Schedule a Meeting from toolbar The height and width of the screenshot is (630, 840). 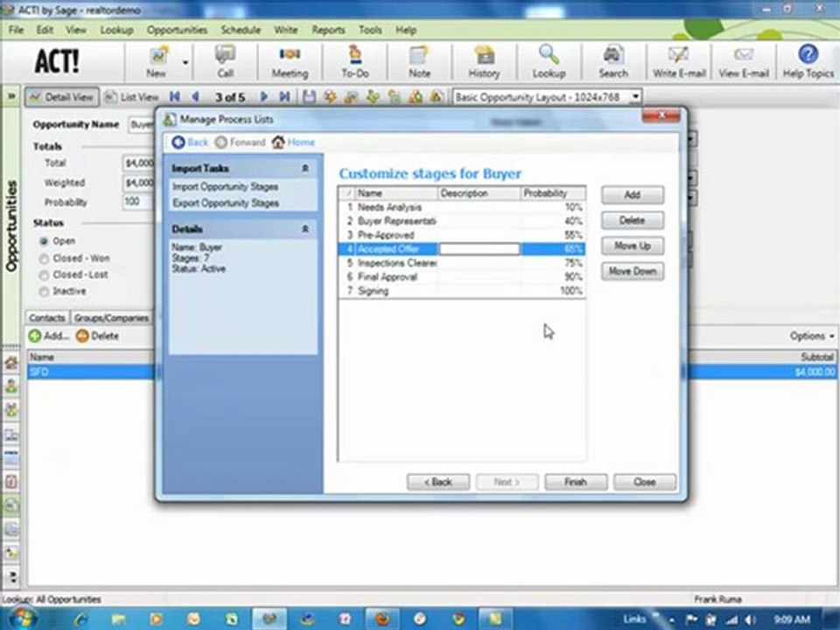[x=290, y=61]
